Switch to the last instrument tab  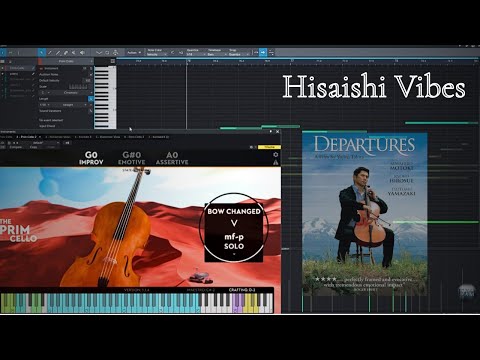160,137
